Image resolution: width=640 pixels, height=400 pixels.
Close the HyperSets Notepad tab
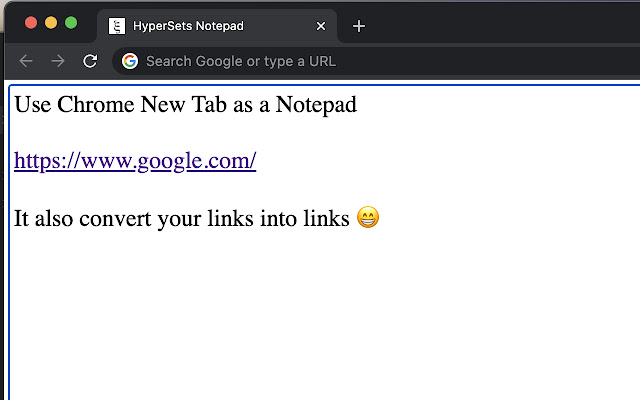pos(321,26)
